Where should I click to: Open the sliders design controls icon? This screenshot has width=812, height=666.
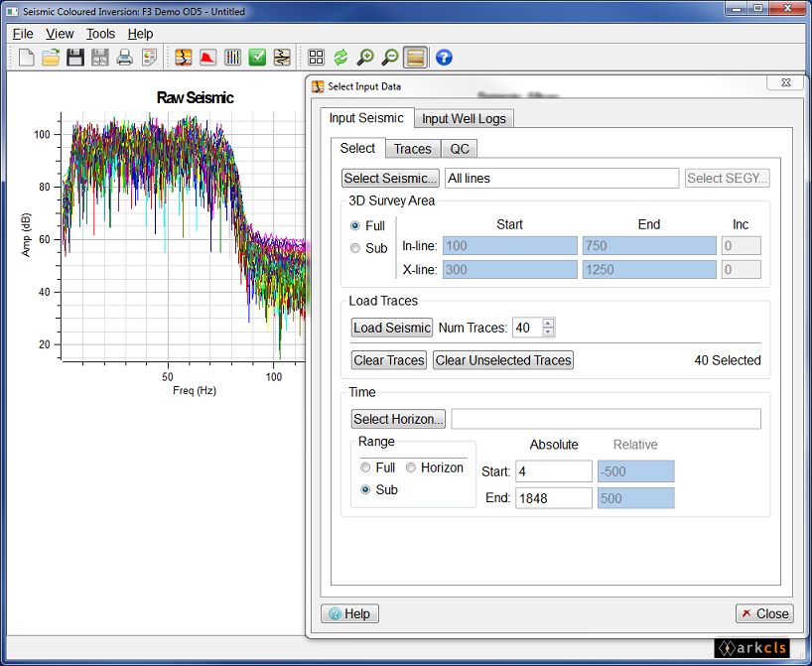click(232, 58)
